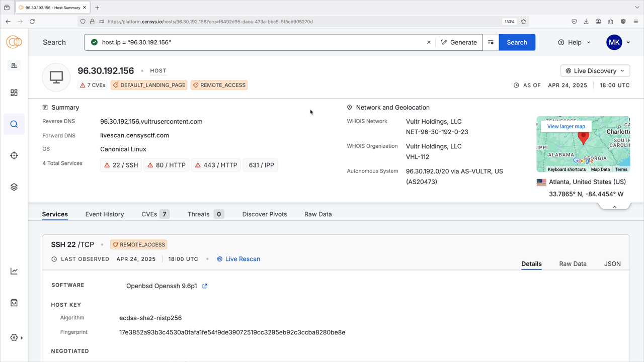Select the 631 / IPP service chip

pos(261,165)
